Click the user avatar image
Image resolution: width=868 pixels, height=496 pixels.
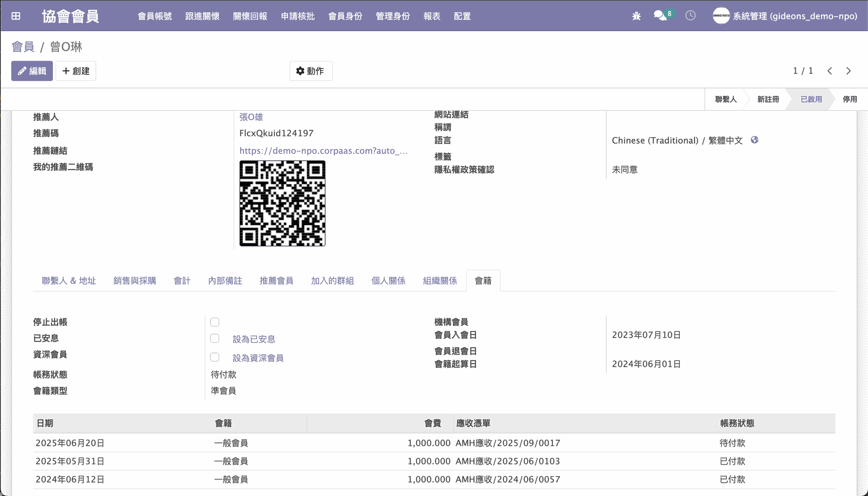(x=721, y=16)
